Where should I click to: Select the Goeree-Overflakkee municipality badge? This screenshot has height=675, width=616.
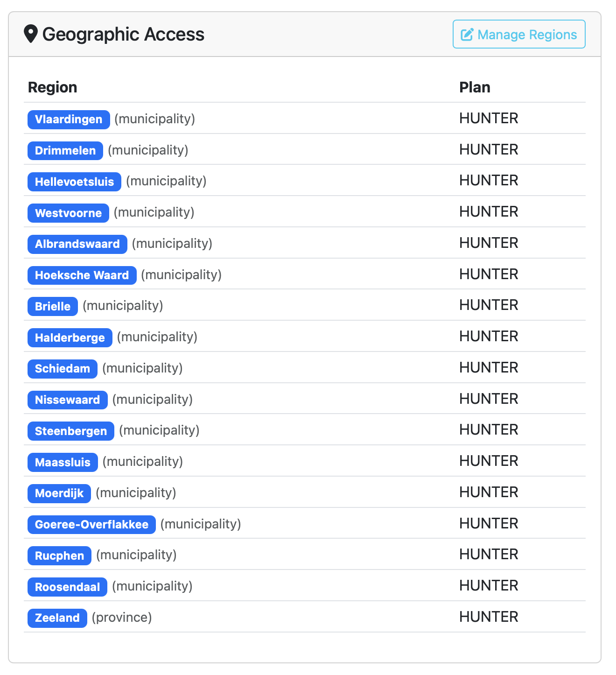pos(91,525)
